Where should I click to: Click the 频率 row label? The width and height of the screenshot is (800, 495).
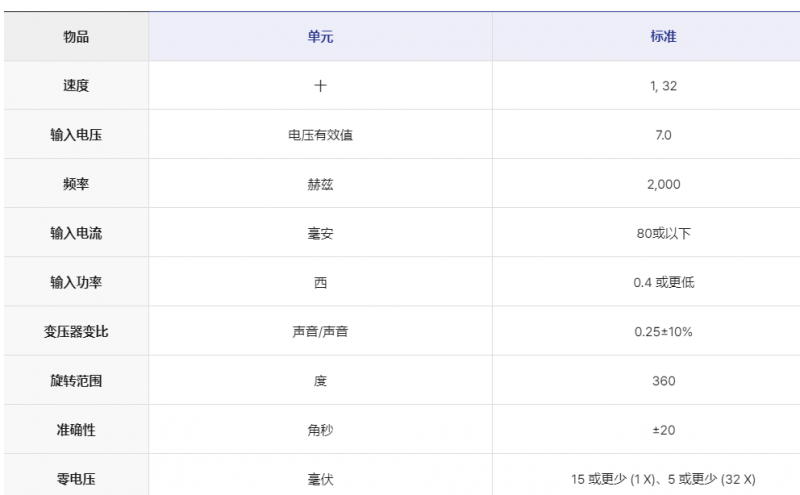click(x=76, y=184)
